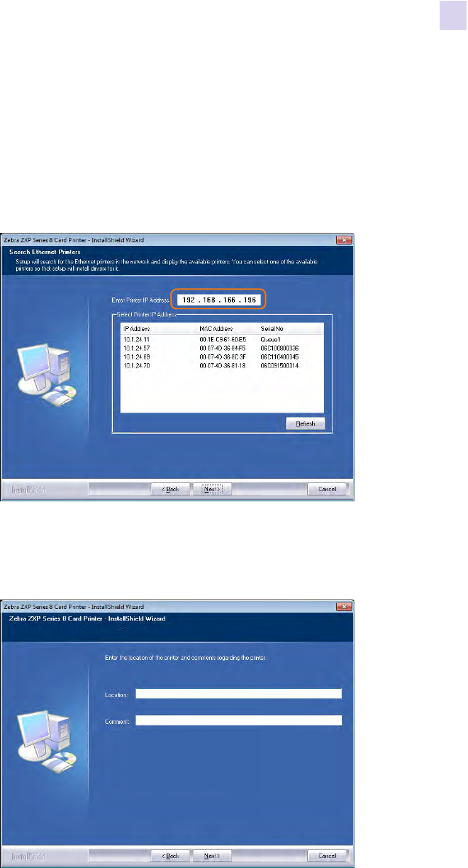Viewport: 468px width, 868px height.
Task: Click Back in the Search Ethernet Printers dialog
Action: (170, 489)
